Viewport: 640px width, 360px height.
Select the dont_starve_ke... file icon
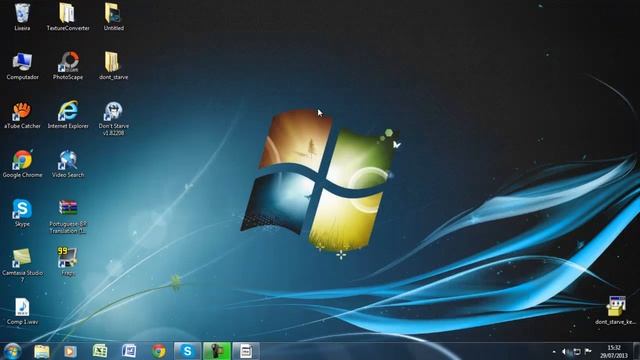tap(616, 311)
